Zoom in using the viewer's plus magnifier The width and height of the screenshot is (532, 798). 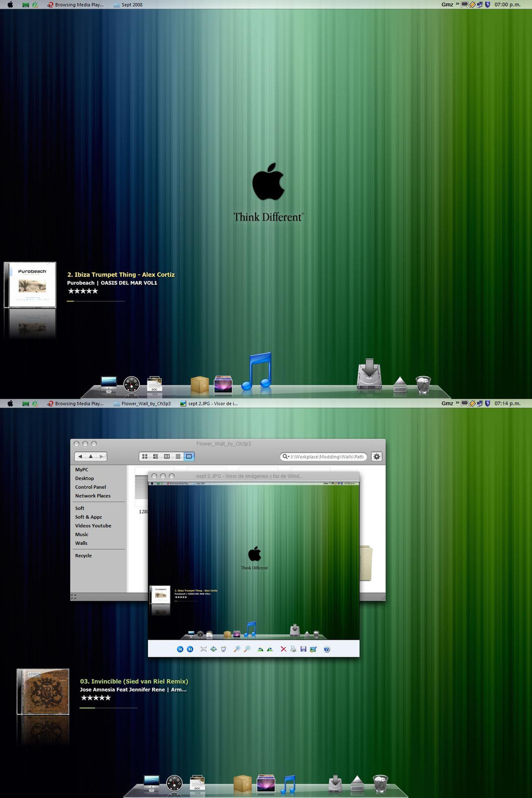point(237,649)
